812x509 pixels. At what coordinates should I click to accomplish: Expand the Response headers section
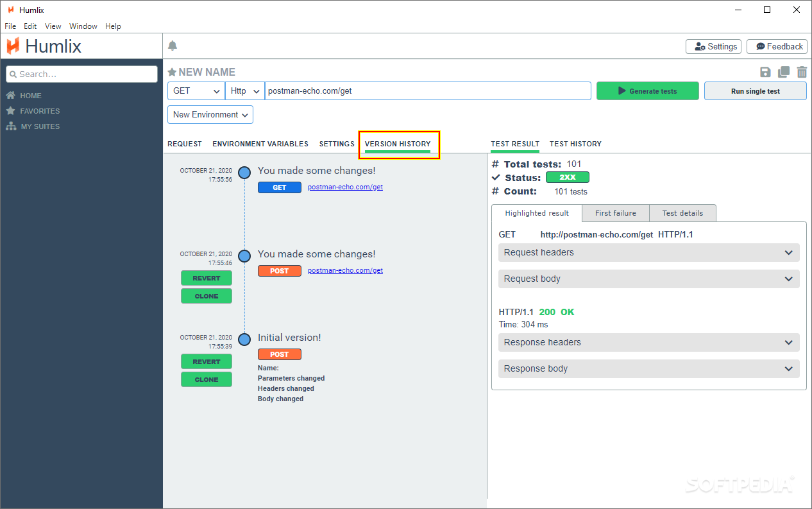coord(649,342)
